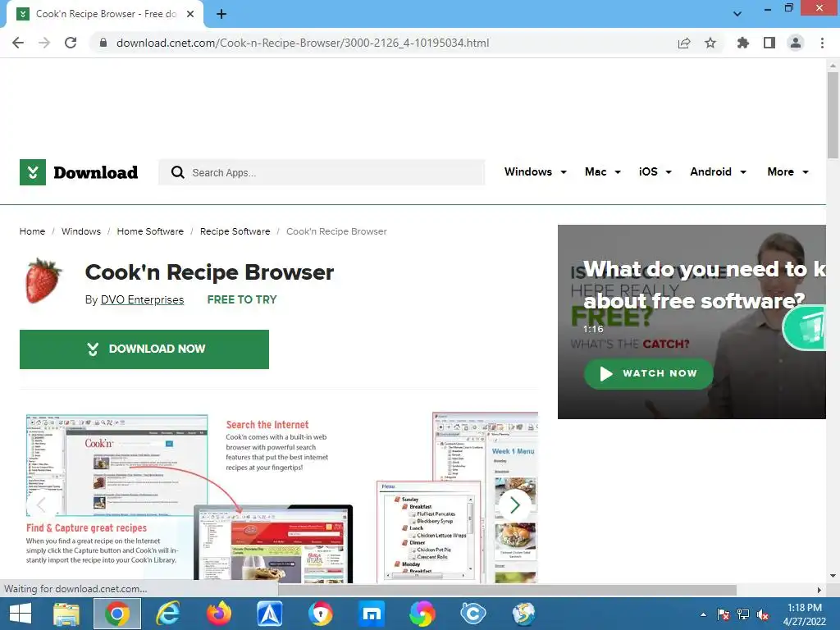The image size is (840, 630).
Task: Reload the current page
Action: click(71, 43)
